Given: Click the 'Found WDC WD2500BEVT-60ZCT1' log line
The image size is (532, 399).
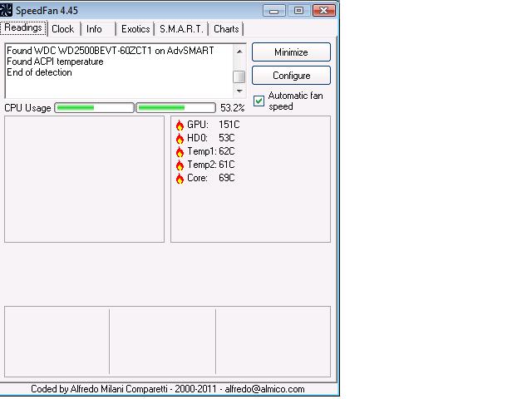Looking at the screenshot, I should coord(111,51).
